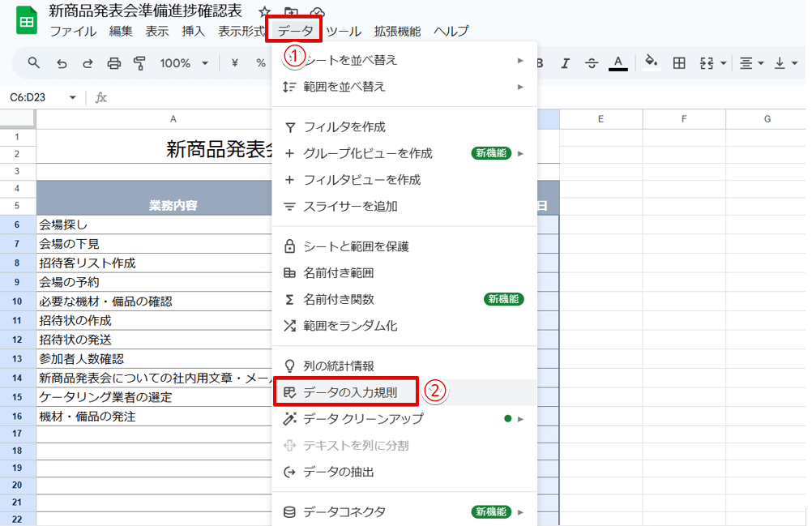The width and height of the screenshot is (812, 526).
Task: Open the ファイル menu
Action: tap(73, 31)
